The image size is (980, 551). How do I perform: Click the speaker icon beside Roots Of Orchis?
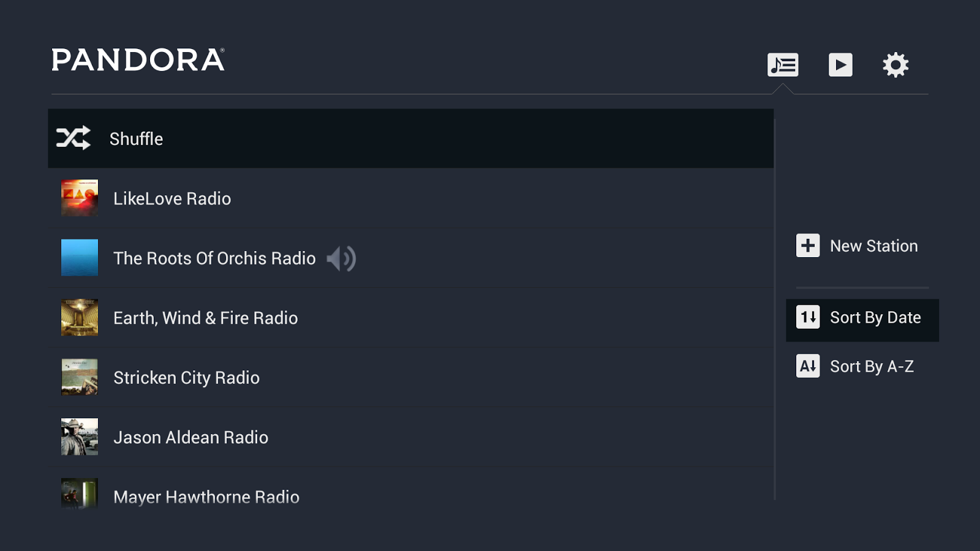(341, 258)
